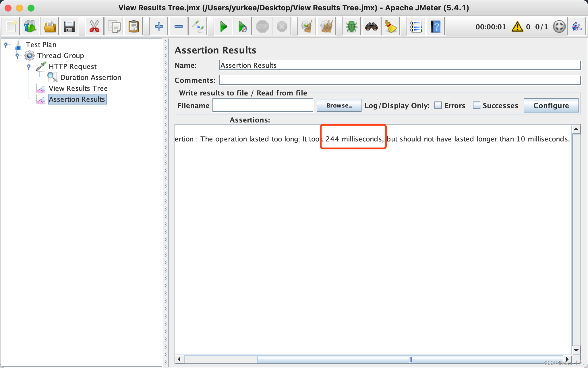Collapse all with the minus icon

point(178,27)
